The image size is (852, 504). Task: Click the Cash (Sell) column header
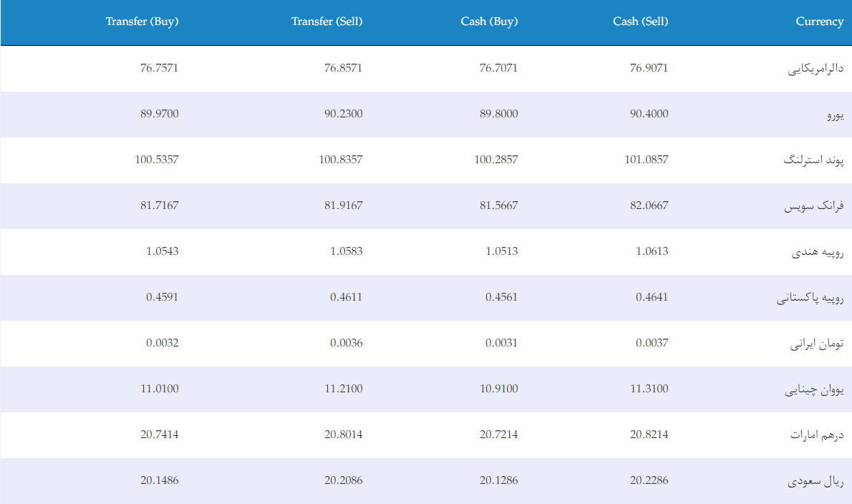click(x=641, y=21)
